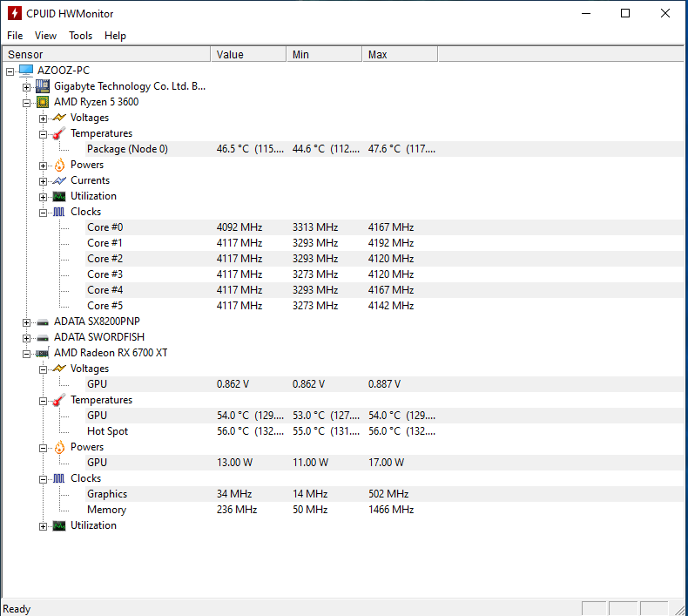Click the Min column header

[x=325, y=54]
